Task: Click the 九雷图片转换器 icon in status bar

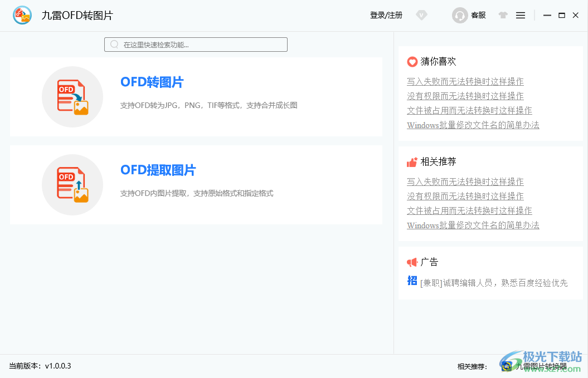Action: click(507, 366)
